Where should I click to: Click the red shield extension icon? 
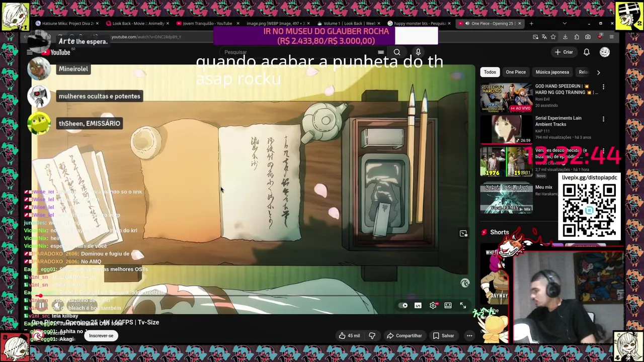(x=600, y=37)
